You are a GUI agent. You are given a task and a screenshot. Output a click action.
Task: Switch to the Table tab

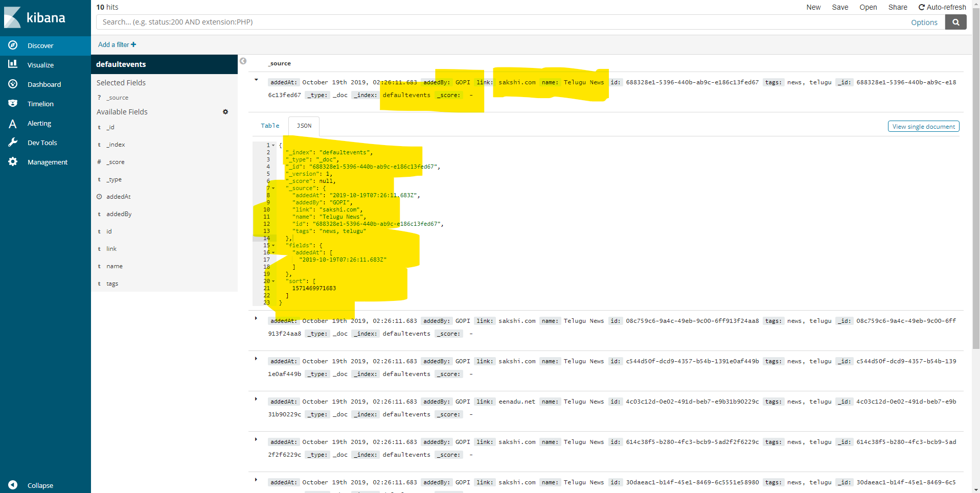(x=269, y=125)
